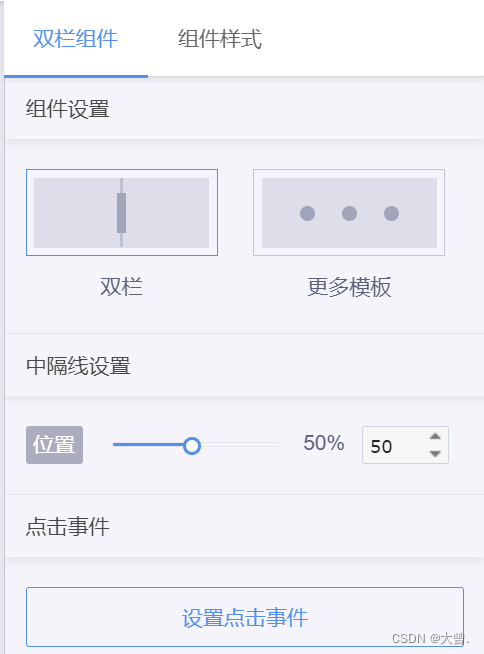Click the 位置 label tag
The image size is (484, 654).
click(54, 445)
